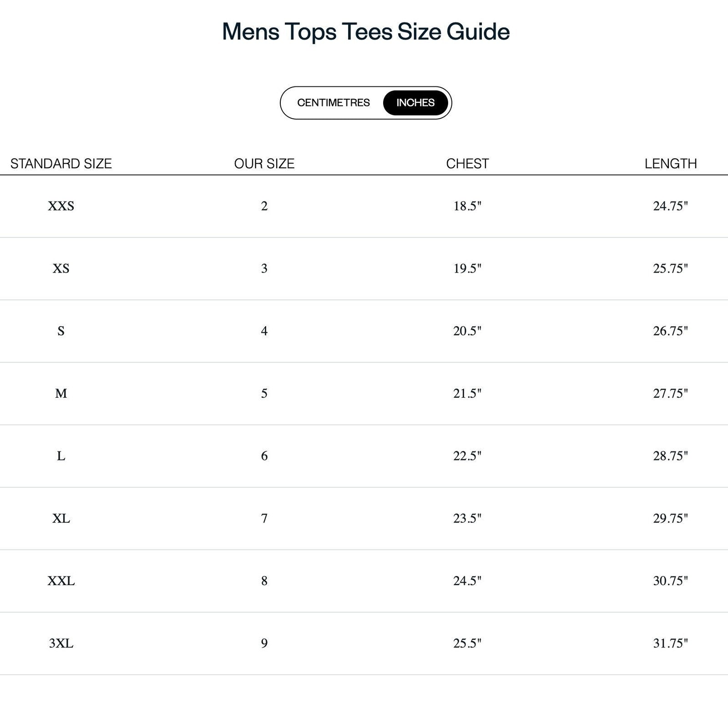Image resolution: width=728 pixels, height=728 pixels.
Task: Click our size number 7
Action: point(264,519)
